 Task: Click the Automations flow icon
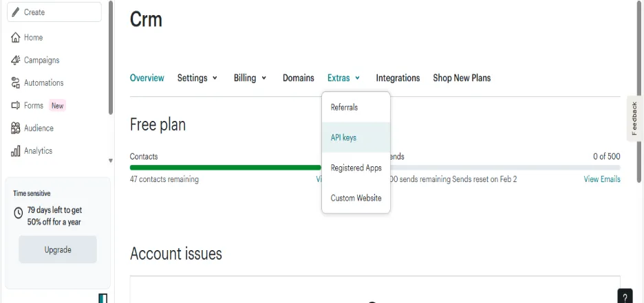pyautogui.click(x=16, y=83)
